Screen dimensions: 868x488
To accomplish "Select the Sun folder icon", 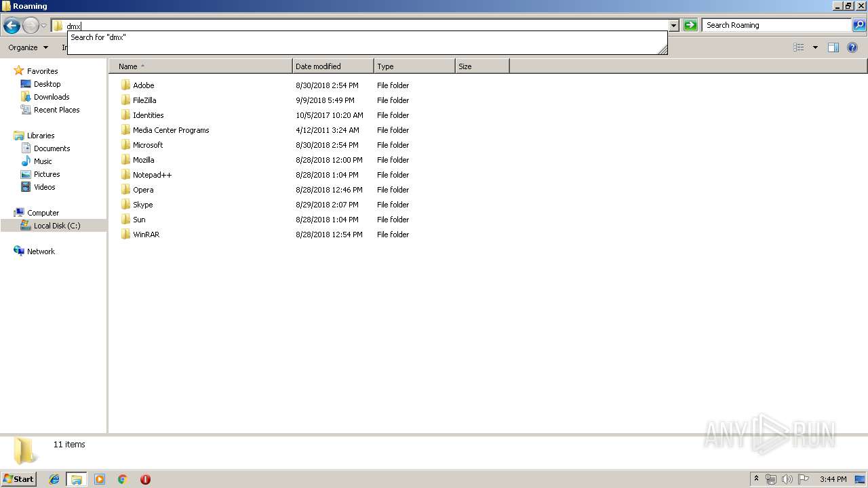I will click(x=125, y=220).
